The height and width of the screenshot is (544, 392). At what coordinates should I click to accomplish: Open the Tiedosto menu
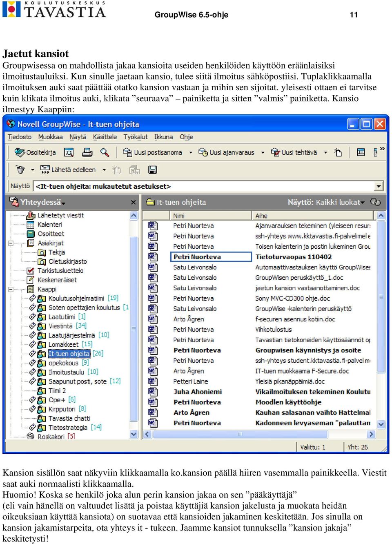(x=20, y=137)
